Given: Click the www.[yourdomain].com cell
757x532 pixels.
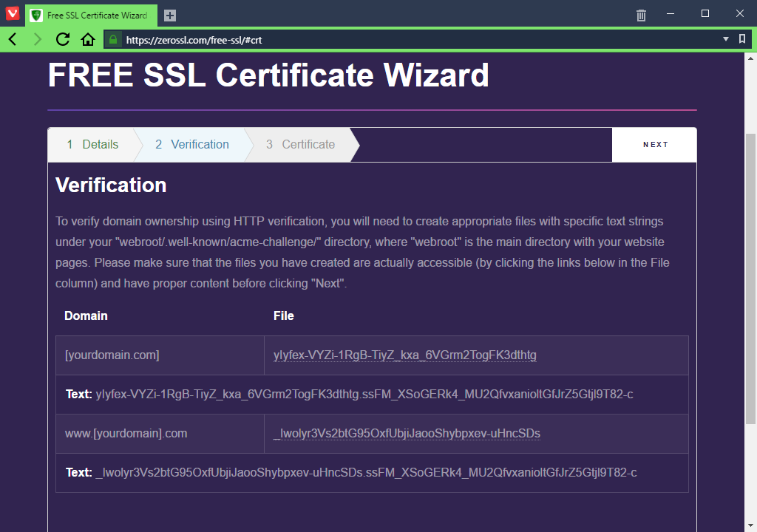Looking at the screenshot, I should point(160,434).
